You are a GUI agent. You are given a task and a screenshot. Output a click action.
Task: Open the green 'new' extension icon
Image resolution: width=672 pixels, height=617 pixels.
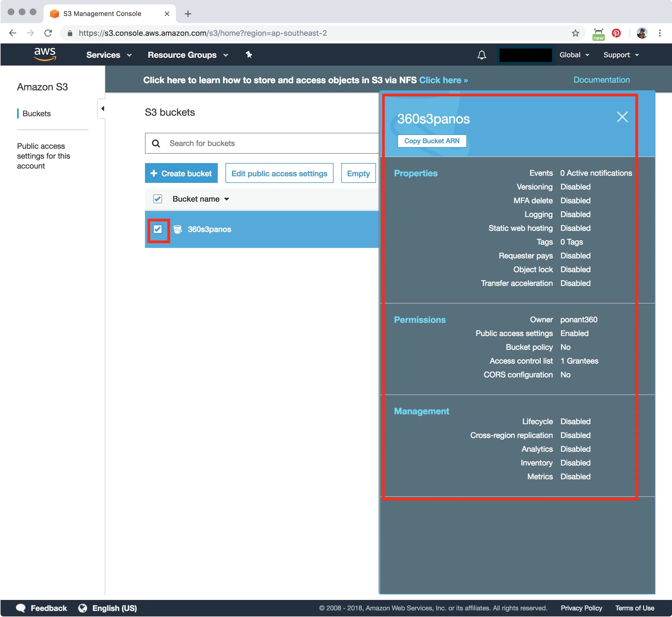point(598,34)
